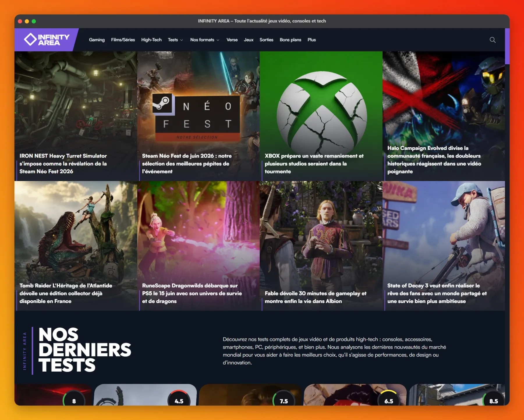Go to Bons plans
524x420 pixels.
point(290,40)
